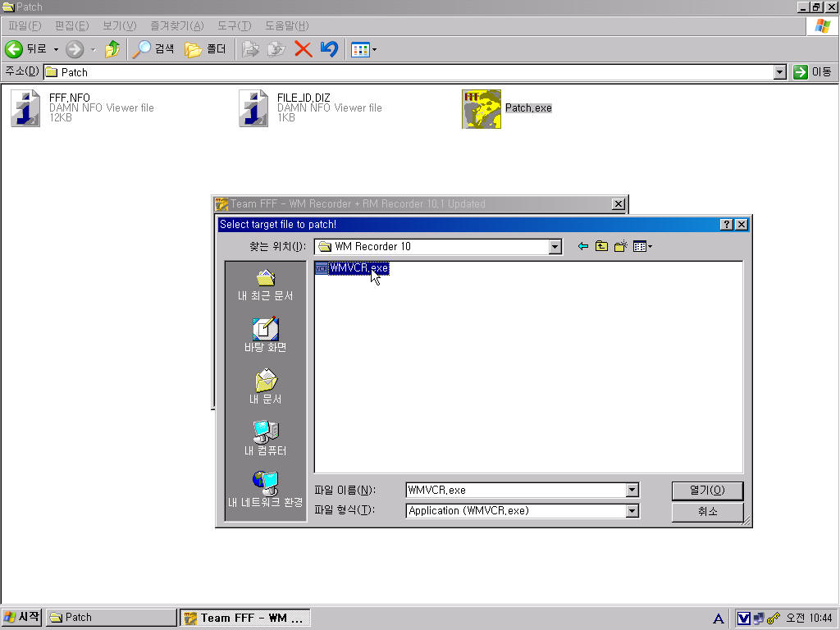Viewport: 840px width, 630px height.
Task: Click the dialog Help question mark button
Action: tap(726, 225)
